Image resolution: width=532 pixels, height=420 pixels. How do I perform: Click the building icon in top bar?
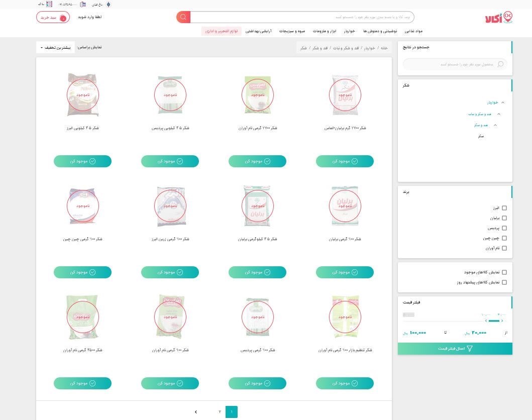[82, 4]
